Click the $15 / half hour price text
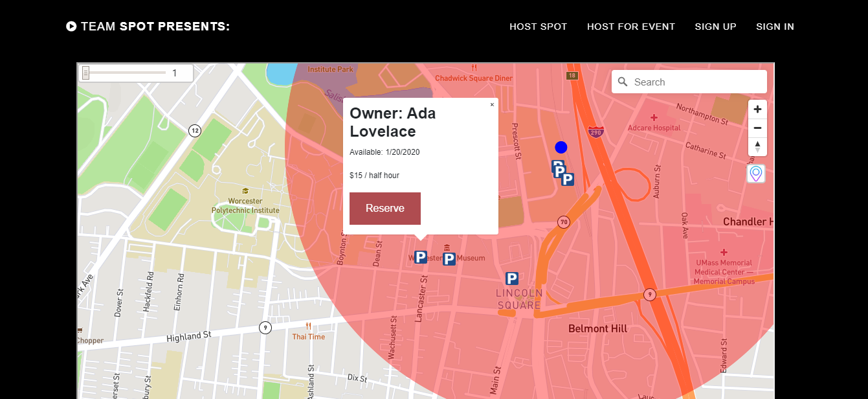Image resolution: width=868 pixels, height=399 pixels. [x=374, y=176]
